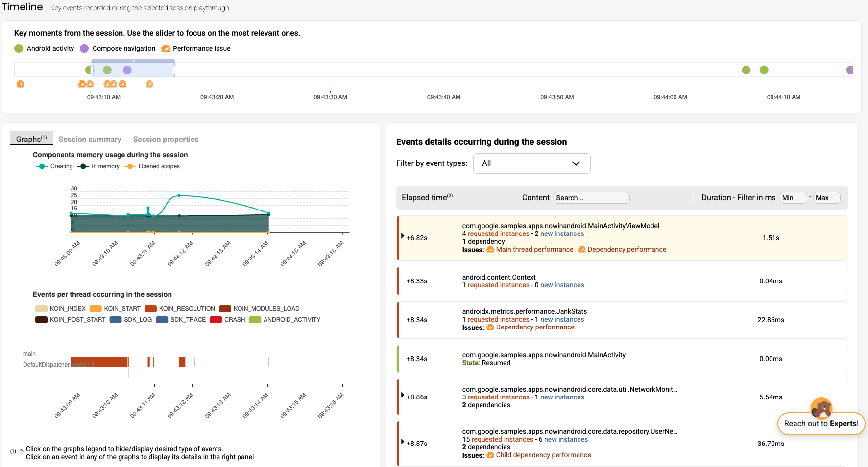The height and width of the screenshot is (467, 868).
Task: Click the Dependency performance icon in the JankStats event
Action: [x=490, y=327]
